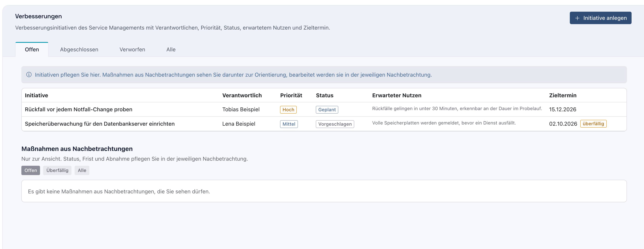
Task: Click the Hoch priority badge
Action: (x=288, y=110)
